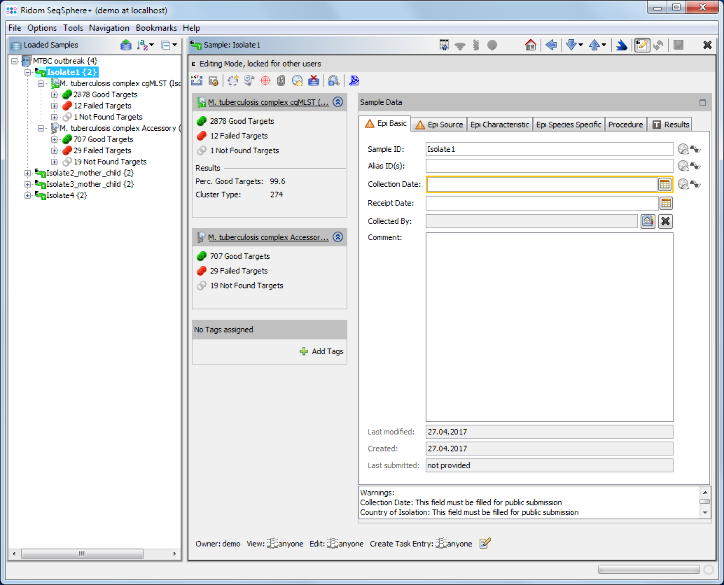
Task: Click the blue down arrow navigation icon
Action: [571, 45]
